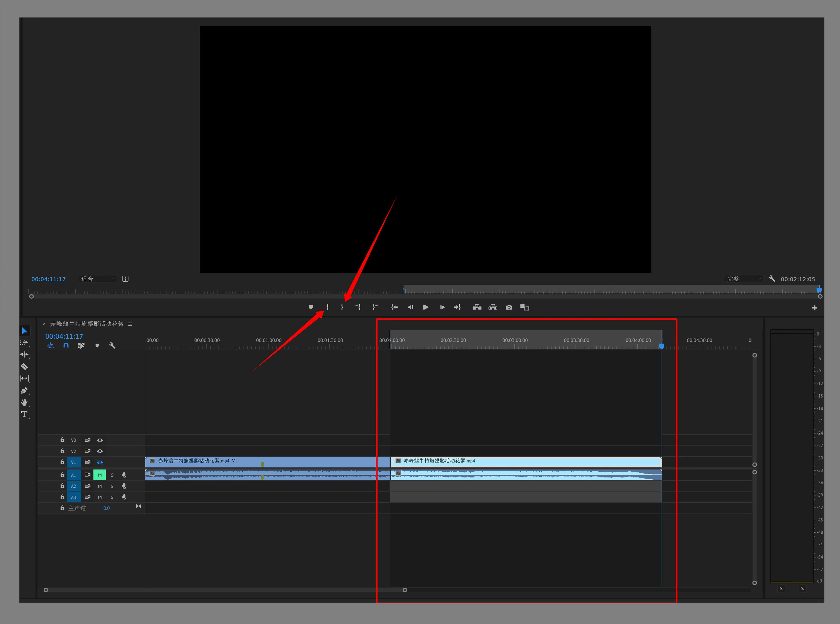Solo audio track A2

point(112,487)
